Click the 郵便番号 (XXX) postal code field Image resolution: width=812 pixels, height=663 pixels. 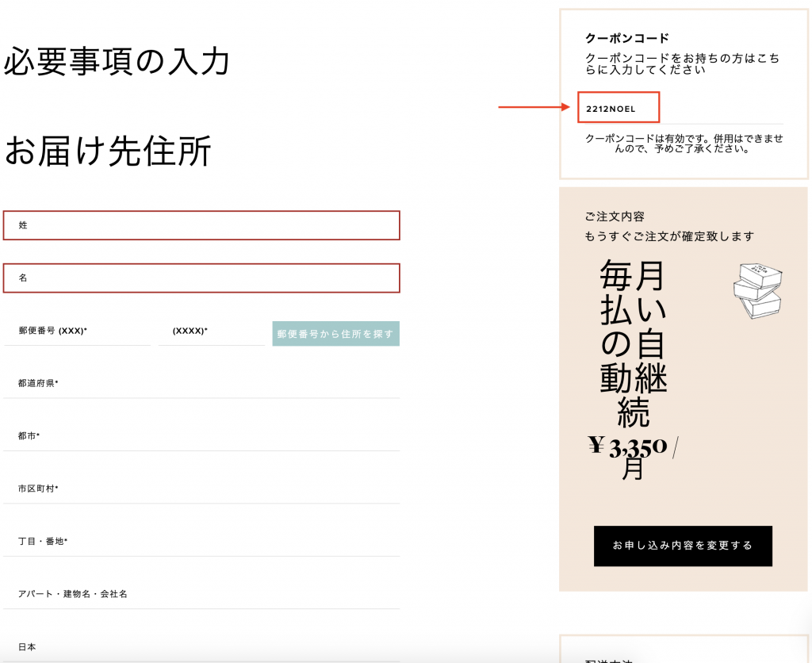77,331
